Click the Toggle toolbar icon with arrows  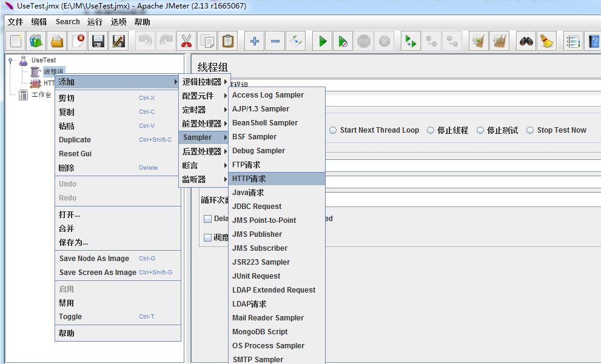click(296, 41)
